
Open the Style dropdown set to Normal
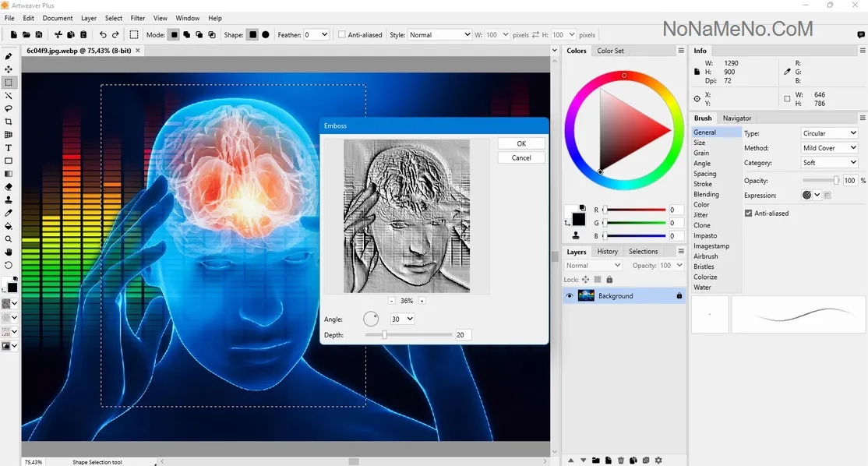click(439, 35)
